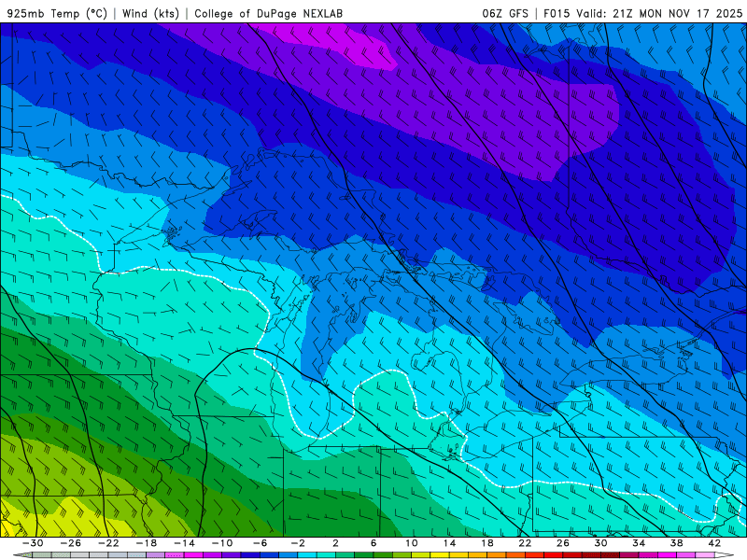This screenshot has height=560, width=747.
Task: Select the -6 label on the color scale
Action: 261,543
